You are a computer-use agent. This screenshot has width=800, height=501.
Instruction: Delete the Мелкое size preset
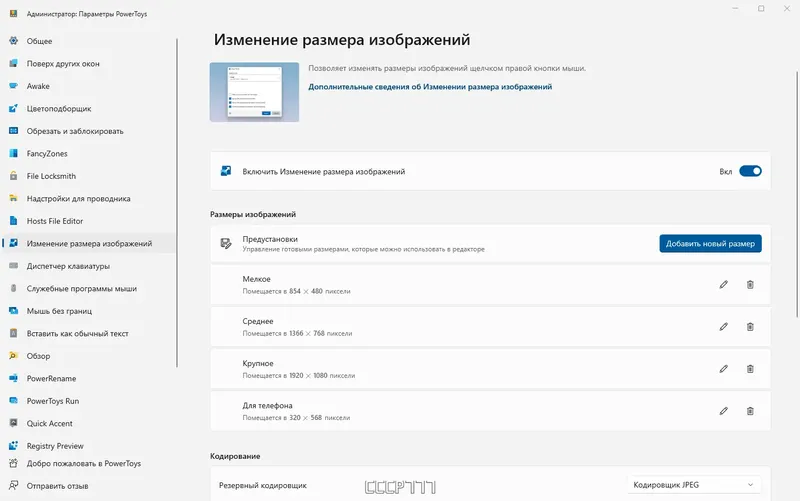point(750,285)
